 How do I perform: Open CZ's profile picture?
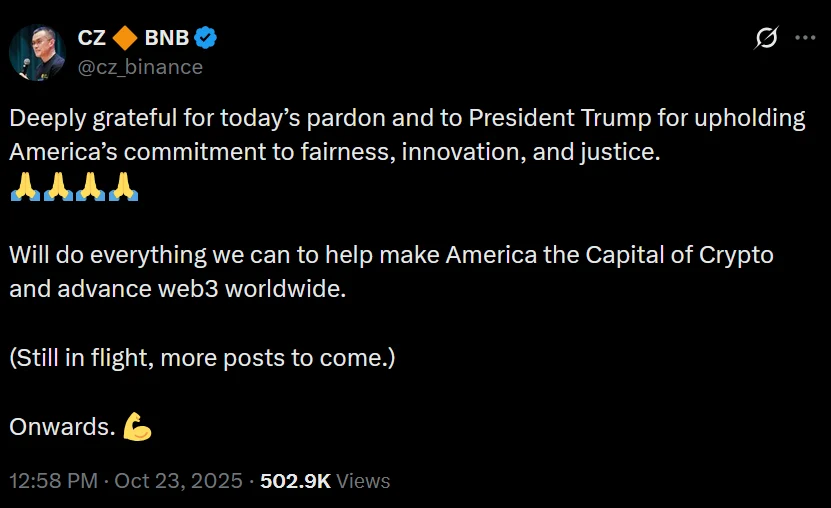pos(37,52)
